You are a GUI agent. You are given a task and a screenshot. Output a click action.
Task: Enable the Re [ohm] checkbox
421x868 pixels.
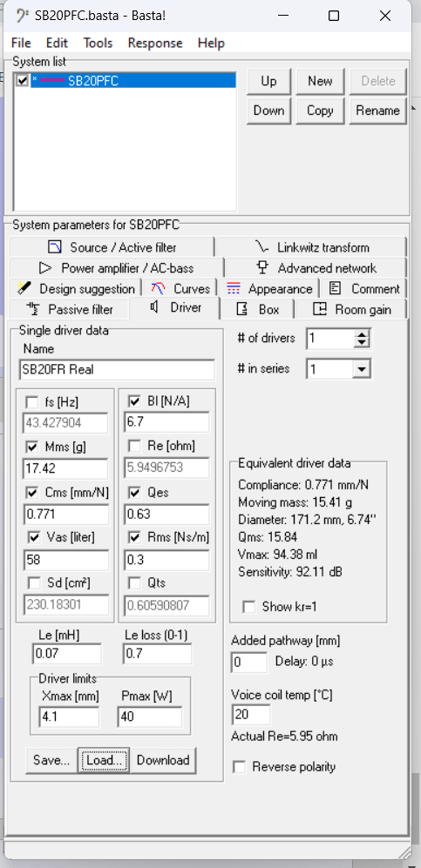(133, 446)
